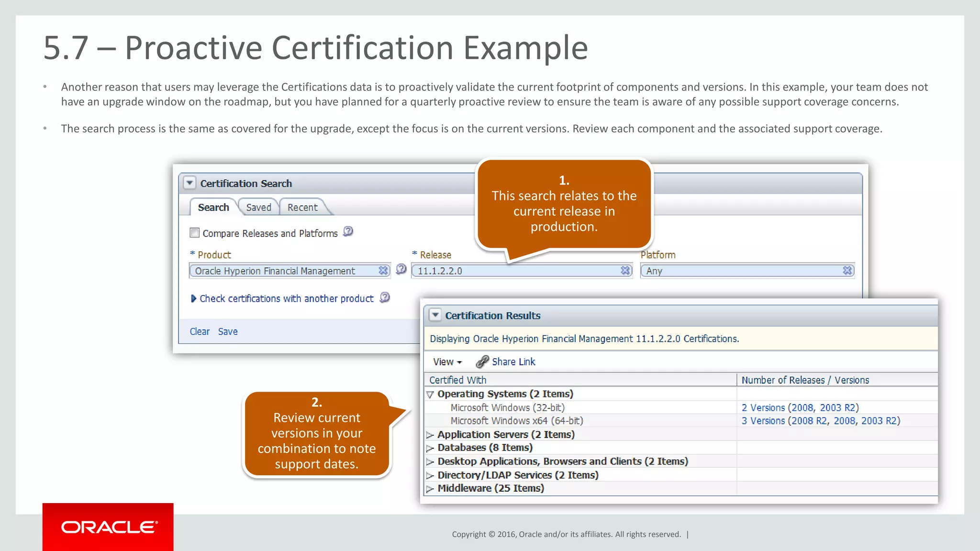Image resolution: width=980 pixels, height=551 pixels.
Task: Expand Desktop Applications, Browsers and Clients group
Action: click(430, 462)
